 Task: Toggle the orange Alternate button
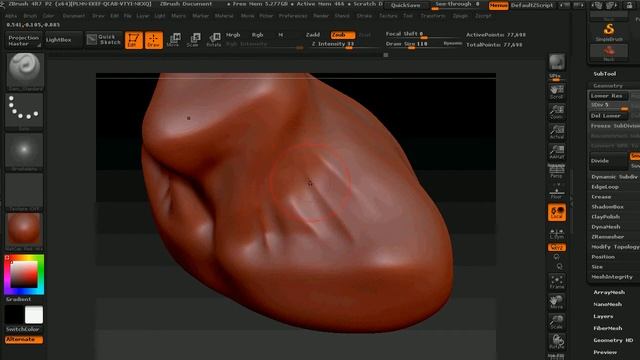[x=24, y=340]
